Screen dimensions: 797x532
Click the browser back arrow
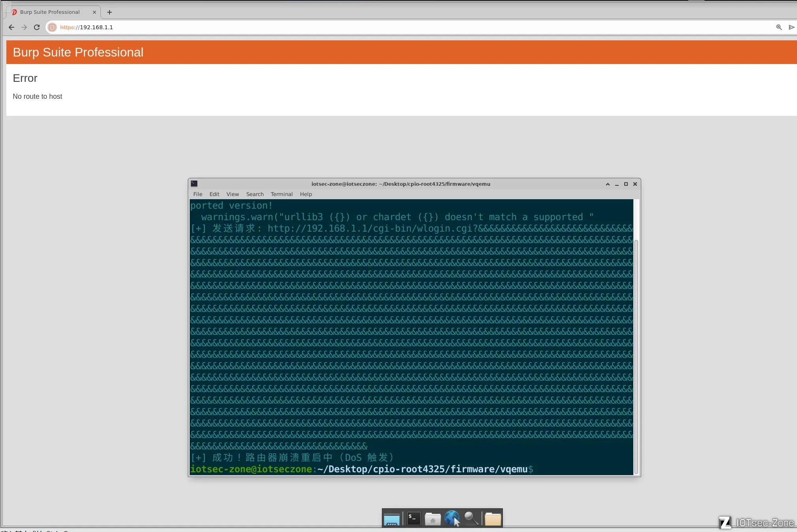[x=11, y=27]
